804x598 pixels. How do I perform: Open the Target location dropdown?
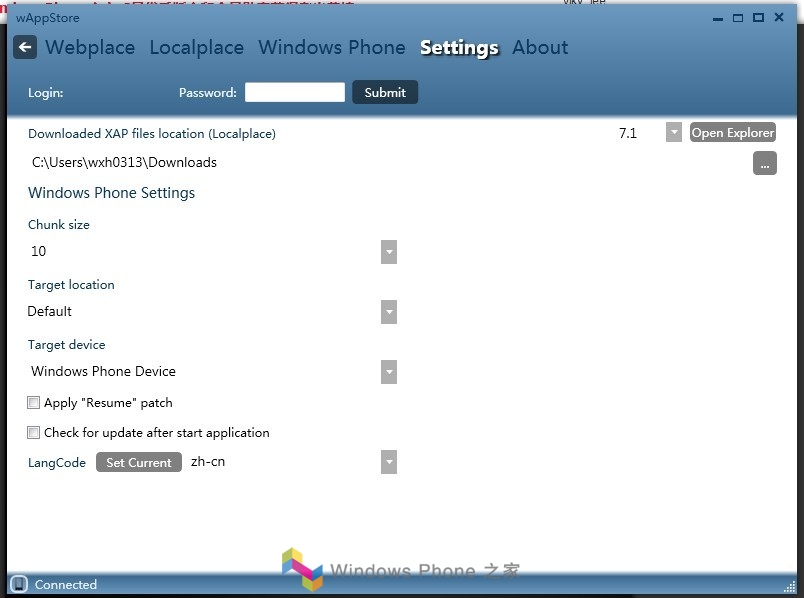click(x=389, y=312)
